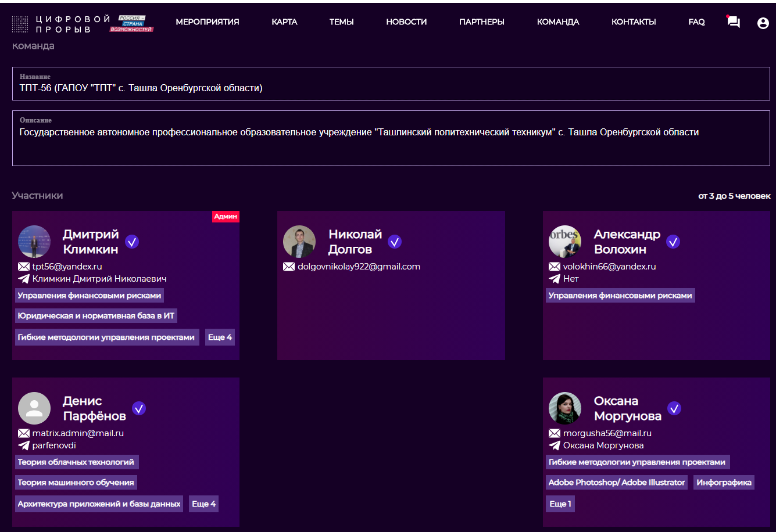This screenshot has height=532, width=776.
Task: Open the chat messages icon
Action: pyautogui.click(x=734, y=22)
